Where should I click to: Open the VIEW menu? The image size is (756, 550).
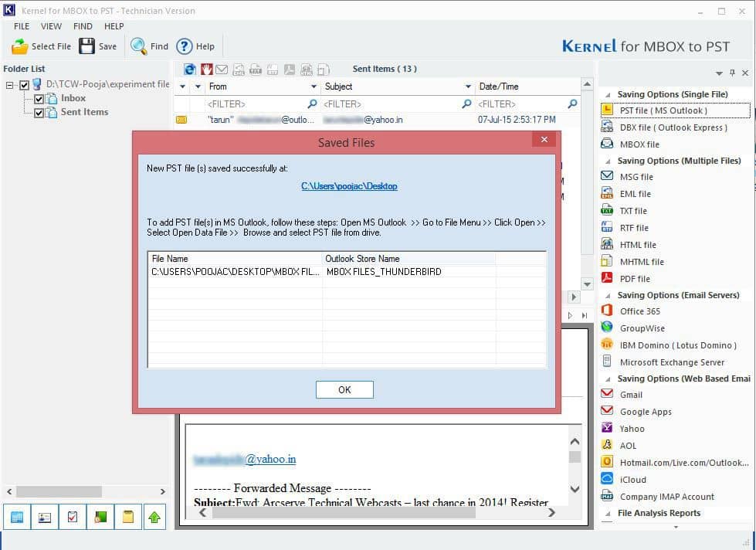click(51, 26)
